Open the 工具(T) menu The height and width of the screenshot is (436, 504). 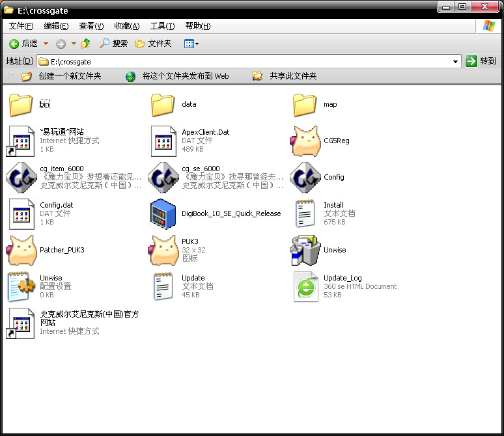(162, 26)
